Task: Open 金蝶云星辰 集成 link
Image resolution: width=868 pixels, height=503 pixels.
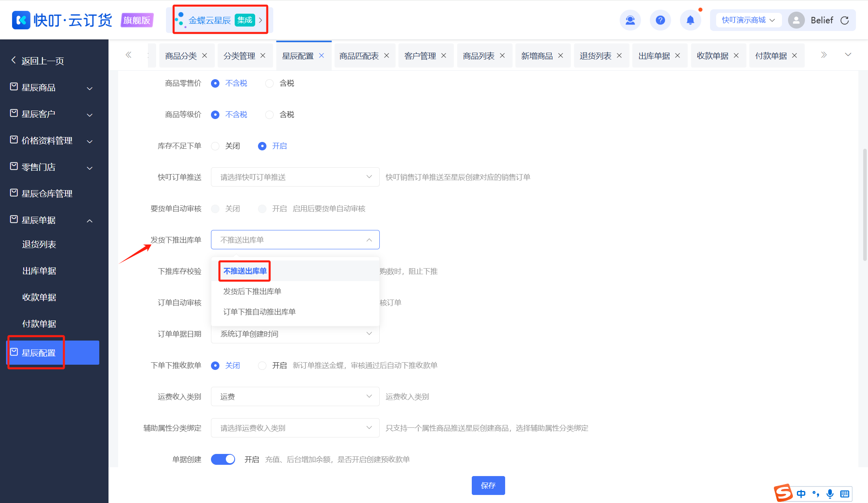Action: (220, 20)
